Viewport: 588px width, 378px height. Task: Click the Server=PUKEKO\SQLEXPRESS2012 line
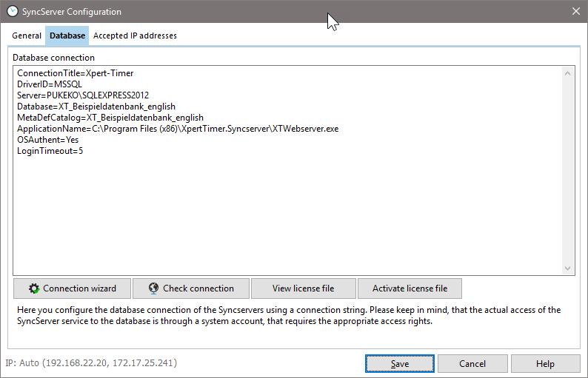tap(82, 96)
